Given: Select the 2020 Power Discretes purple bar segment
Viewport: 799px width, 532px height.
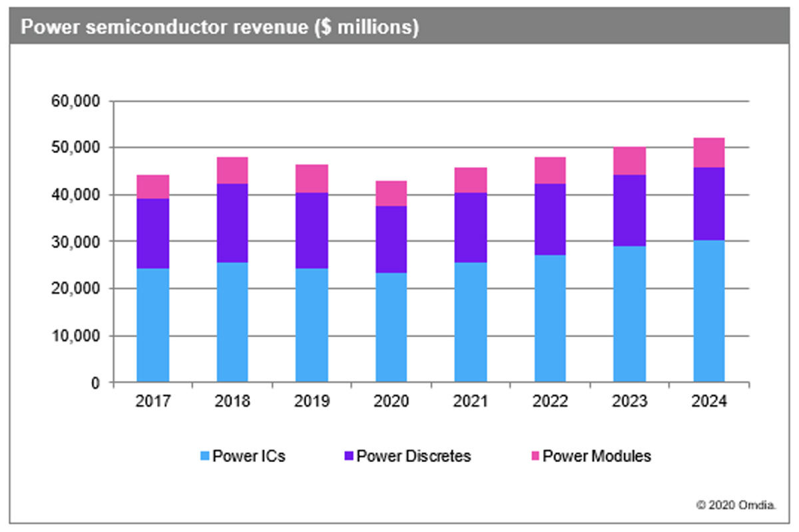Looking at the screenshot, I should 392,240.
